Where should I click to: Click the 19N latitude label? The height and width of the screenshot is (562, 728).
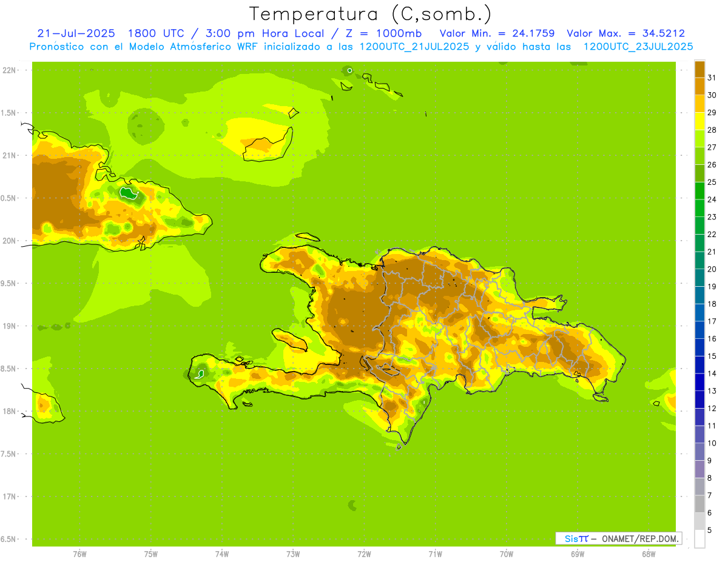coord(9,326)
